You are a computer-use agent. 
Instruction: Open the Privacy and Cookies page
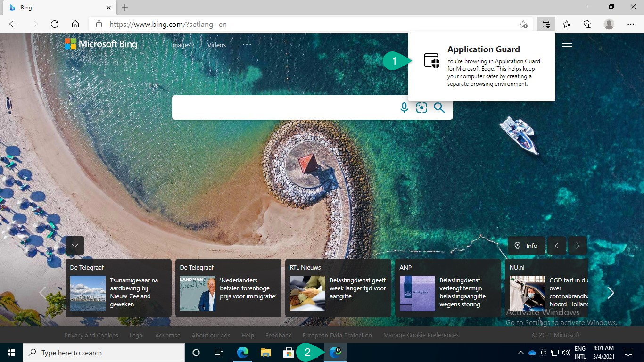[91, 335]
